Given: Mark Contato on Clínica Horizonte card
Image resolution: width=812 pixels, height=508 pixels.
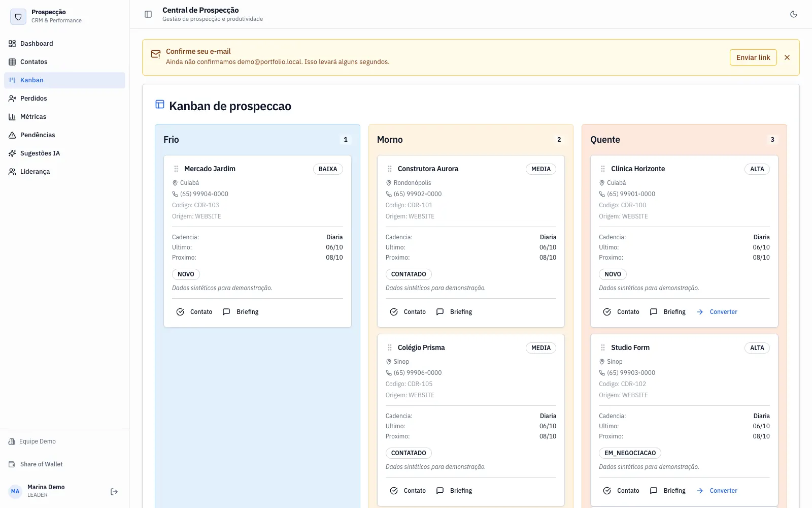Looking at the screenshot, I should pyautogui.click(x=621, y=312).
